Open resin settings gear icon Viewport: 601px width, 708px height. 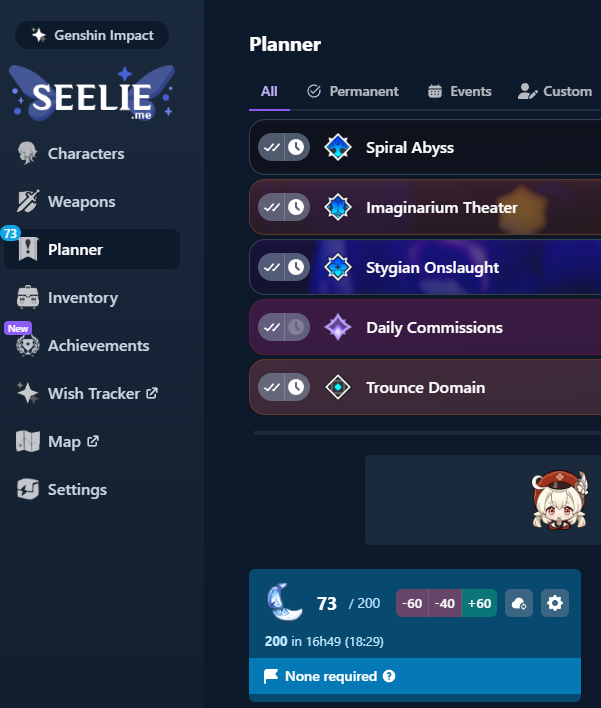(555, 603)
